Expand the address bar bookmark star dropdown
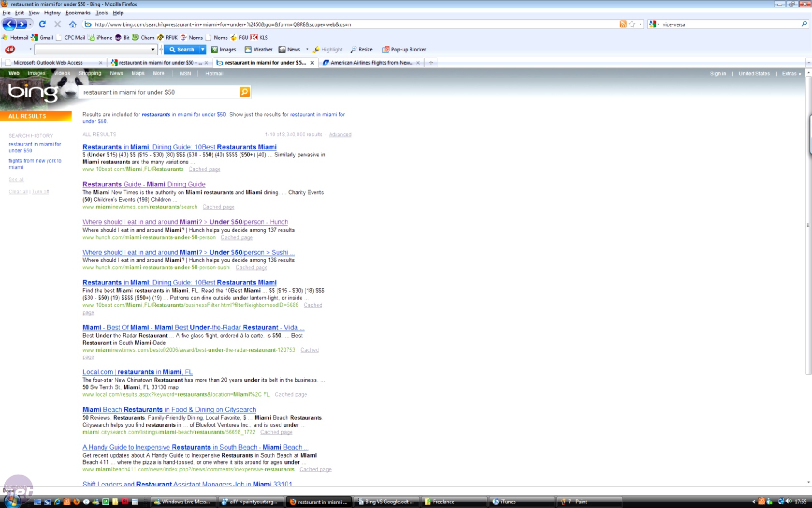 [x=640, y=24]
